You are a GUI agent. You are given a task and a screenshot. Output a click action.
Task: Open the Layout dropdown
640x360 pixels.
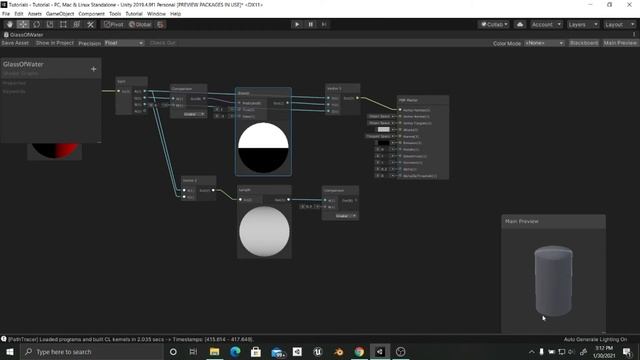click(620, 24)
